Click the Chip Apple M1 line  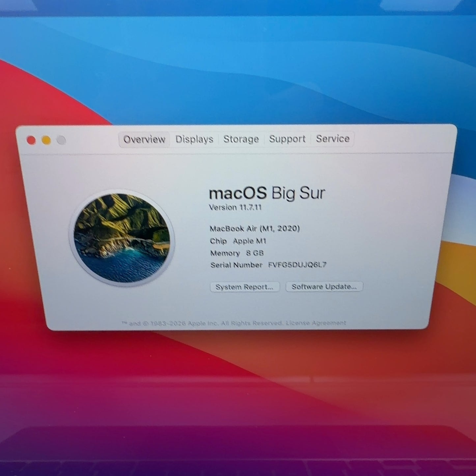238,241
